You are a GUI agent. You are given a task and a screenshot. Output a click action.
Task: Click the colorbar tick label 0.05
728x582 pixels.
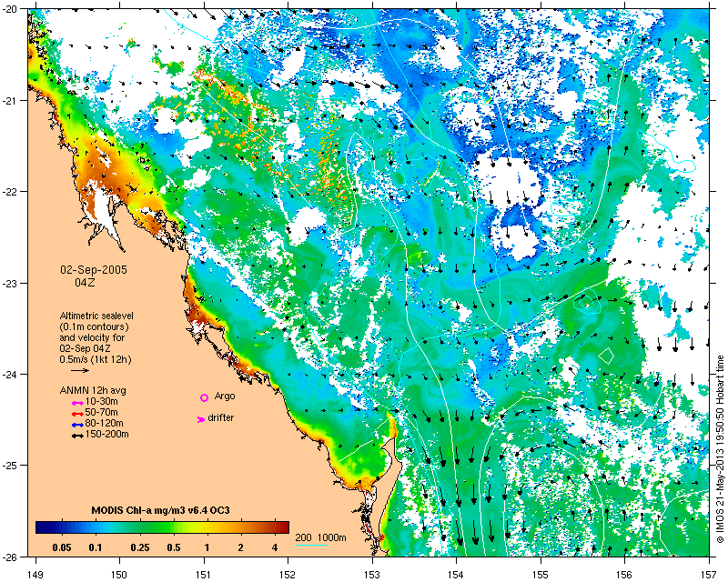(61, 547)
